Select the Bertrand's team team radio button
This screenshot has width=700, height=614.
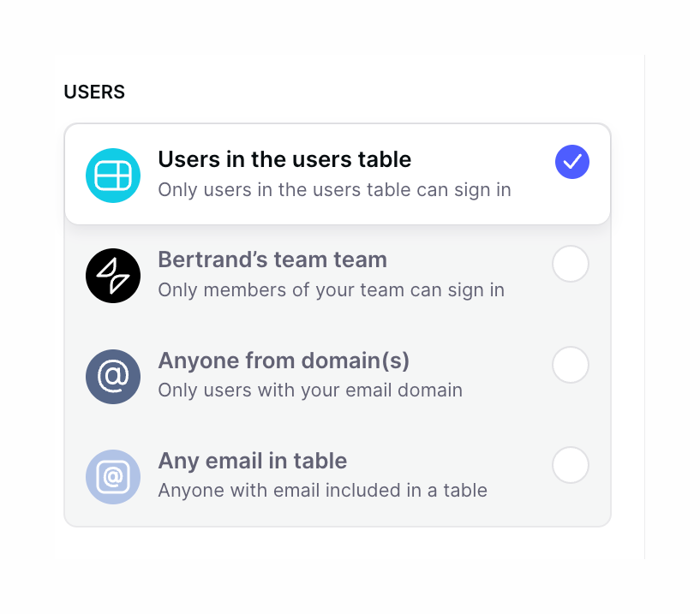click(x=571, y=264)
